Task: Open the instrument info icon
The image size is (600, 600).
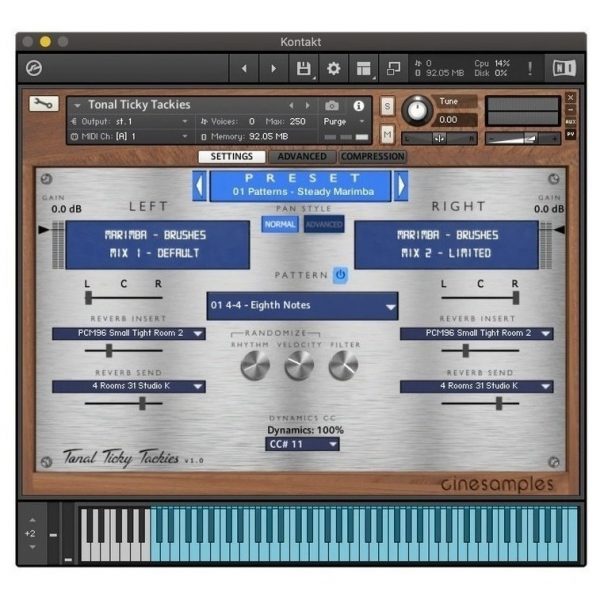Action: pyautogui.click(x=359, y=106)
